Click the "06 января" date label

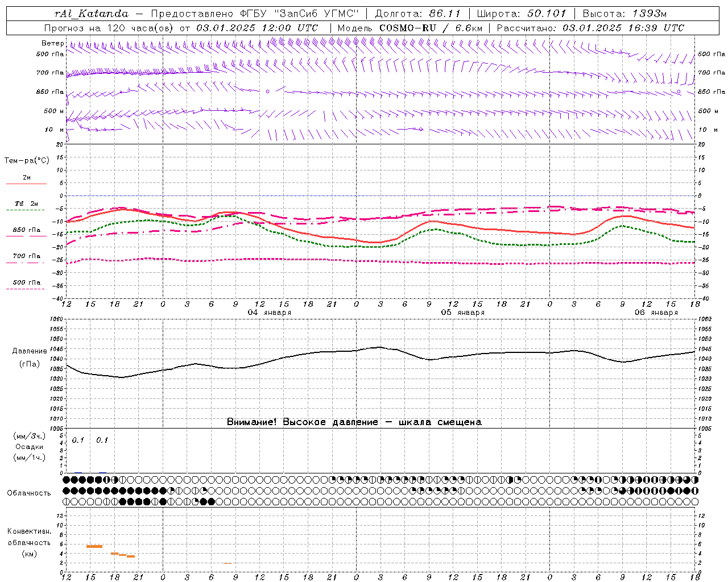point(656,313)
